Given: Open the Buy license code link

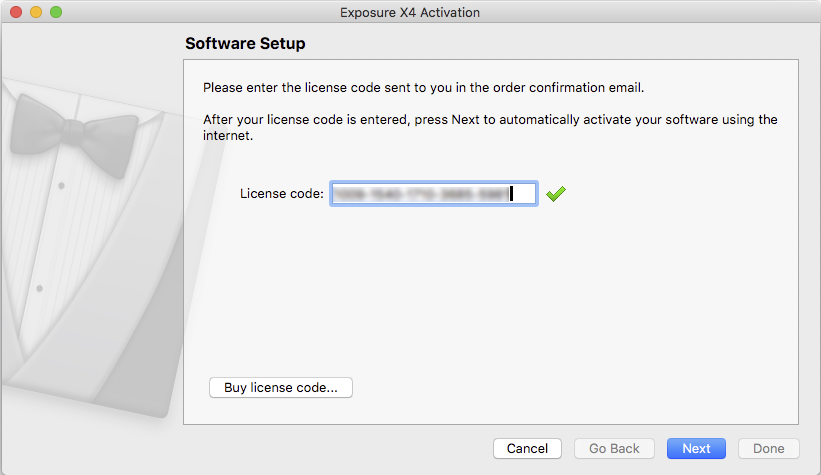Looking at the screenshot, I should click(281, 388).
